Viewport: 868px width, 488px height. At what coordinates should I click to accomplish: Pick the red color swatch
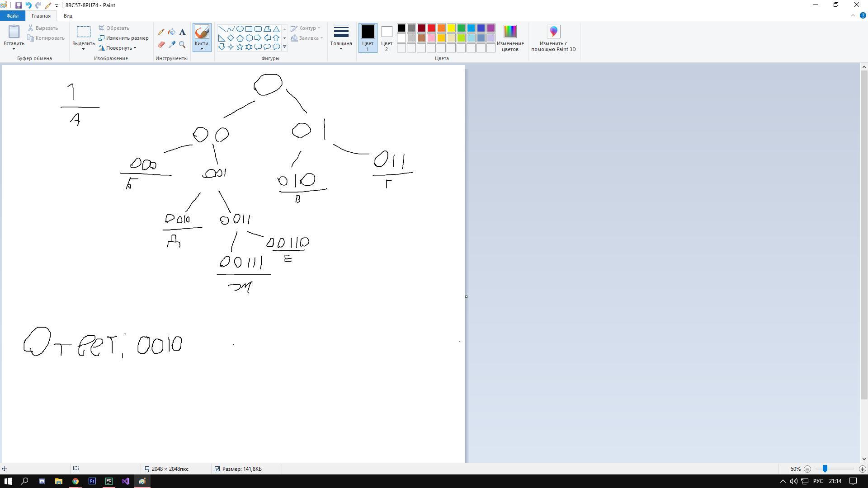(431, 28)
